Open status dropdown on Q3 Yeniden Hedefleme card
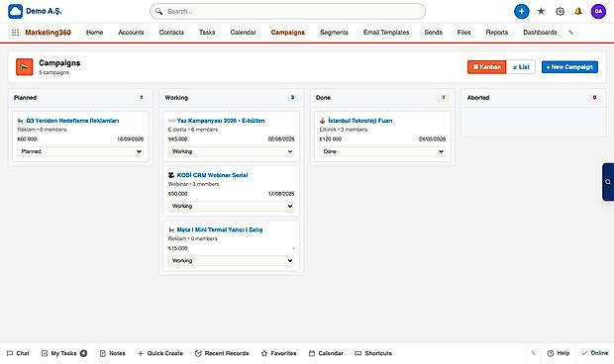This screenshot has width=614, height=364. click(80, 151)
